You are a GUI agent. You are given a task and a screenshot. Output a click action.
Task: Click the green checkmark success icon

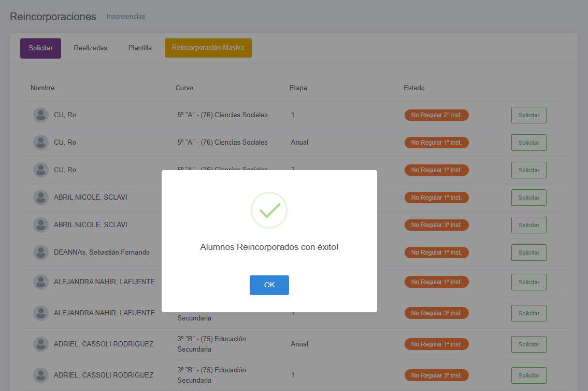(269, 210)
